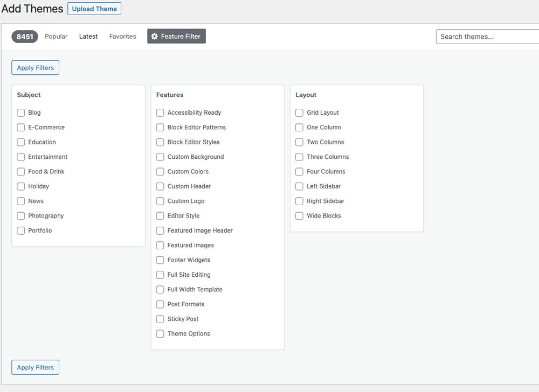Viewport: 539px width, 392px height.
Task: Select the Featured Images checkbox
Action: (160, 245)
